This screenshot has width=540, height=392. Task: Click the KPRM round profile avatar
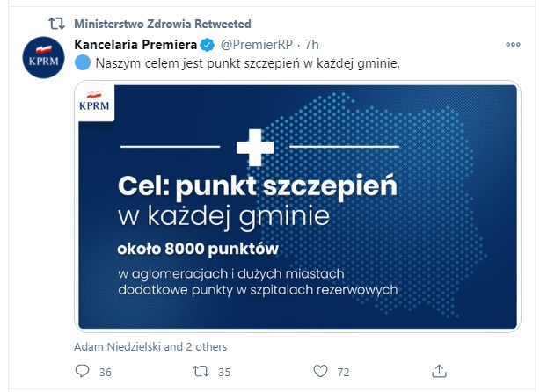(x=43, y=57)
